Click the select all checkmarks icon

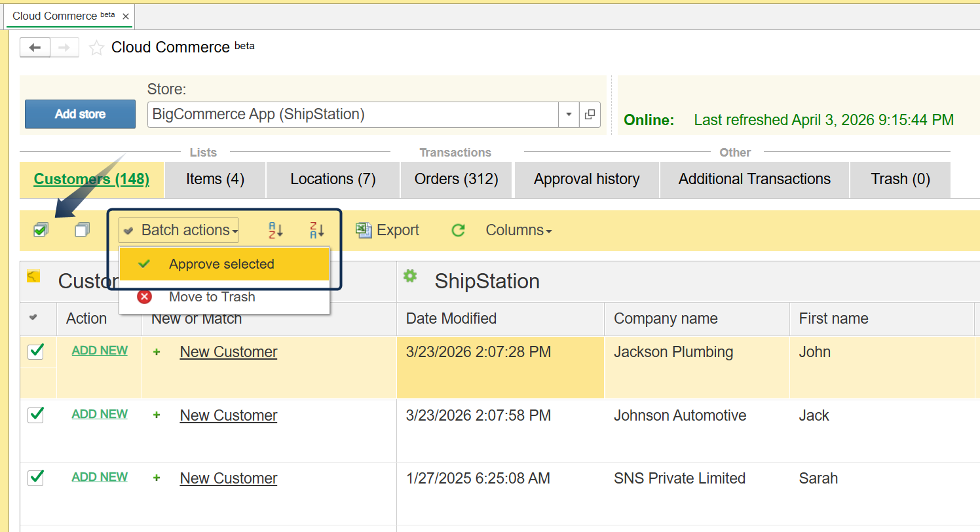pos(41,230)
